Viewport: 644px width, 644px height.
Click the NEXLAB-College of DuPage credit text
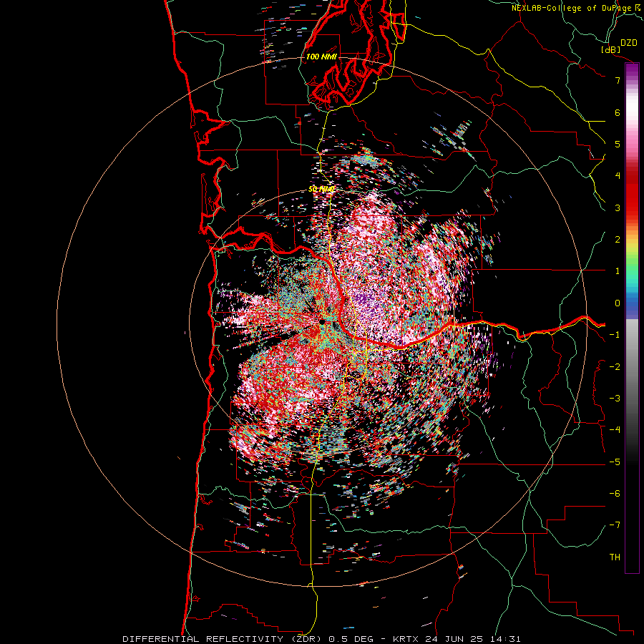(x=575, y=8)
